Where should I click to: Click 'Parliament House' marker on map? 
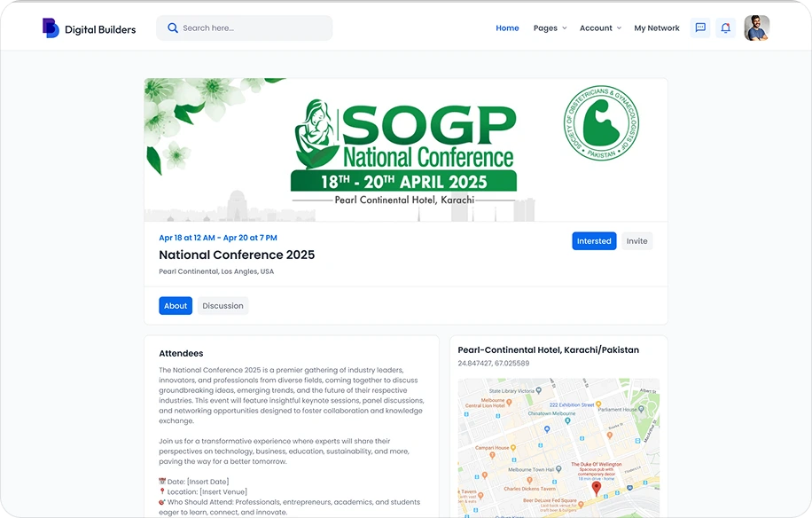tap(641, 409)
